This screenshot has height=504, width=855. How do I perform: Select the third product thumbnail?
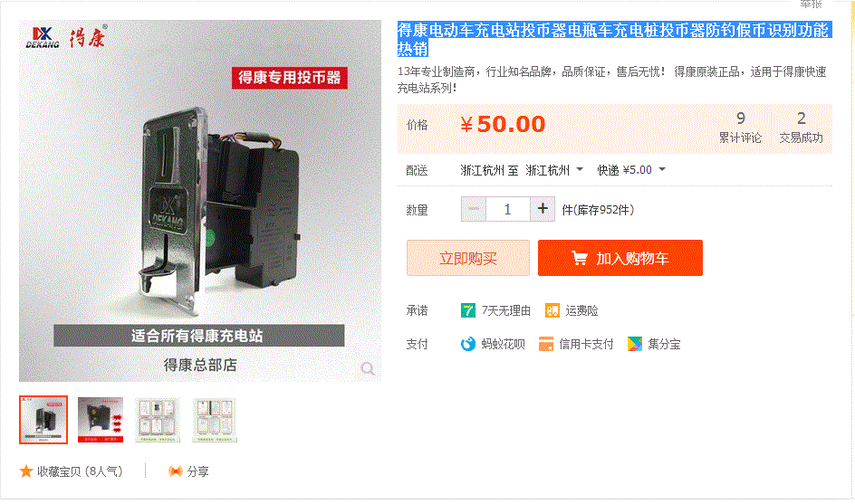pyautogui.click(x=158, y=420)
